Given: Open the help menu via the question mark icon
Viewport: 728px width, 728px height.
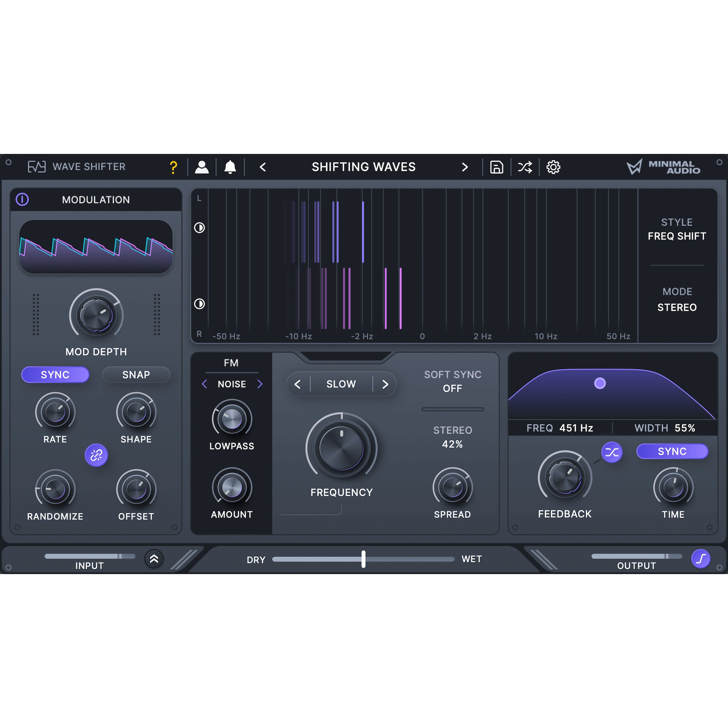Looking at the screenshot, I should coord(173,167).
